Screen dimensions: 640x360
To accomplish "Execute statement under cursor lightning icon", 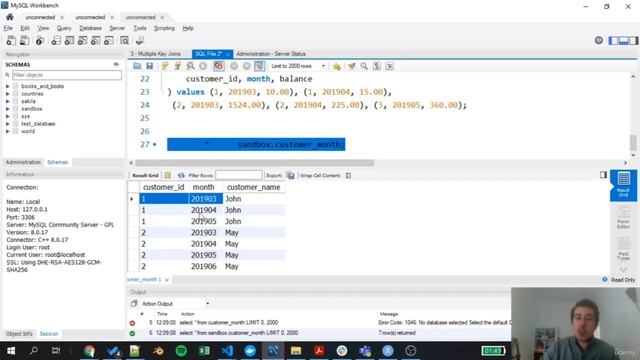I will (178, 66).
